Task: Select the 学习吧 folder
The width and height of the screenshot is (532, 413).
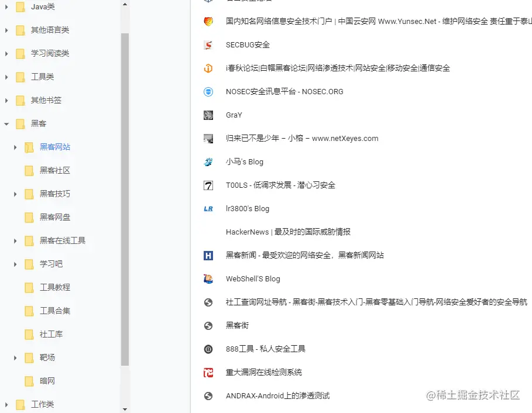Action: pyautogui.click(x=51, y=264)
